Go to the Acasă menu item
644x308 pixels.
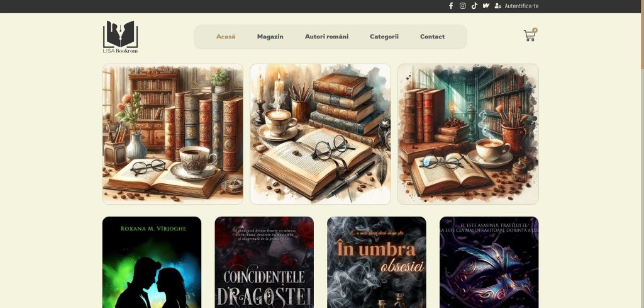[x=226, y=37]
